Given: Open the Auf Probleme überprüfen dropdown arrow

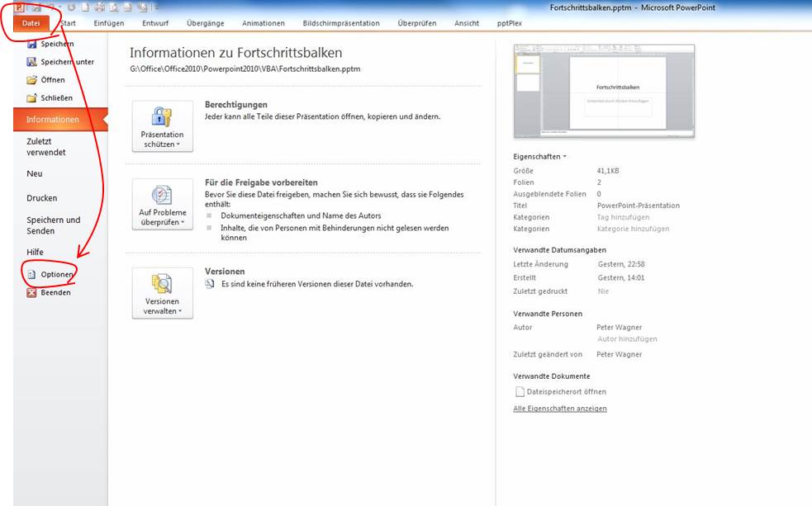Looking at the screenshot, I should pyautogui.click(x=183, y=222).
